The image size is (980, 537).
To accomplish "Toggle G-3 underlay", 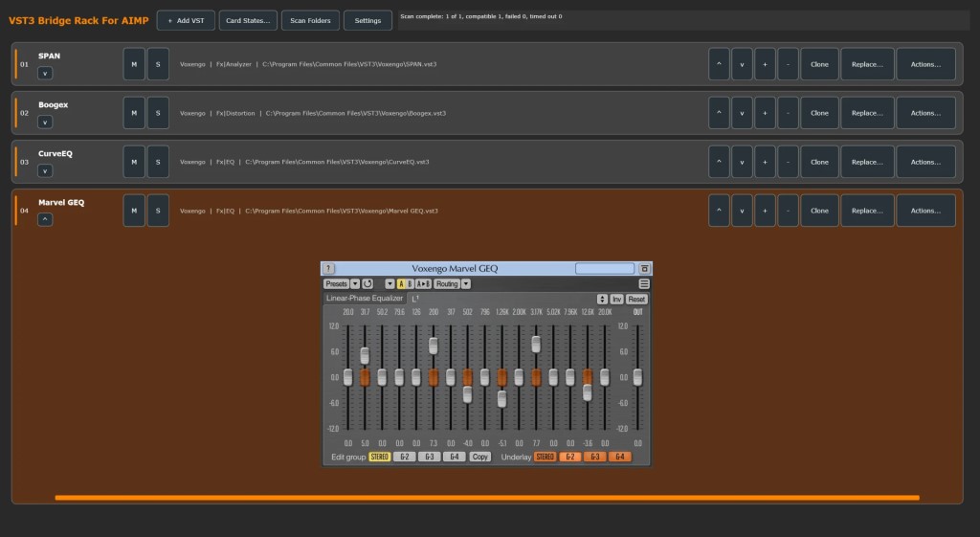I will pos(595,457).
